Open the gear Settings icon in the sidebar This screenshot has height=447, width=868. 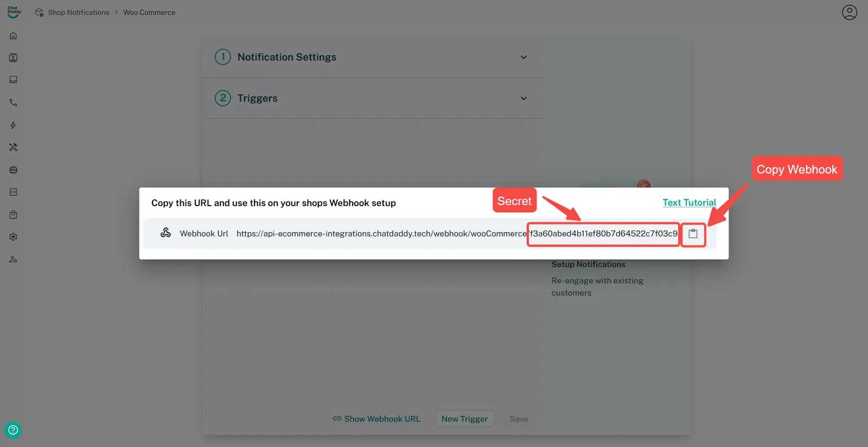pyautogui.click(x=14, y=237)
